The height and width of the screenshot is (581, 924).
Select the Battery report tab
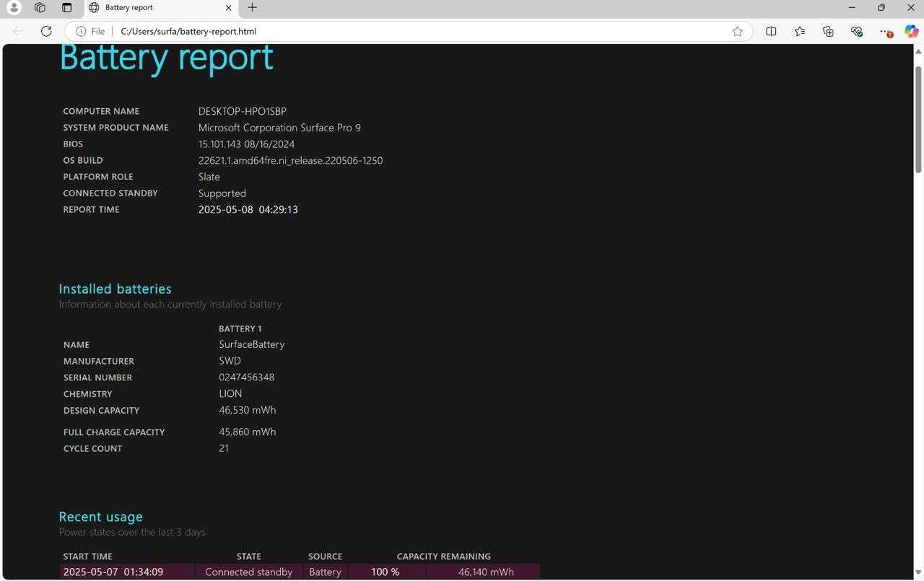160,8
